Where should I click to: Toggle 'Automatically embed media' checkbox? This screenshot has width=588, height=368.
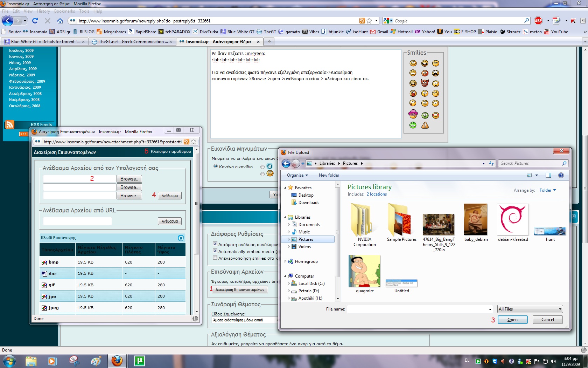point(215,251)
